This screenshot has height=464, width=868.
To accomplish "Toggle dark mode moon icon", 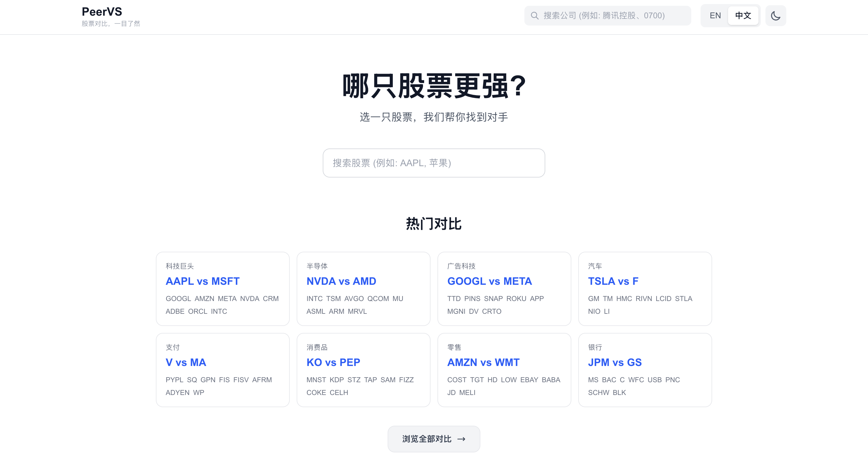I will (x=775, y=15).
